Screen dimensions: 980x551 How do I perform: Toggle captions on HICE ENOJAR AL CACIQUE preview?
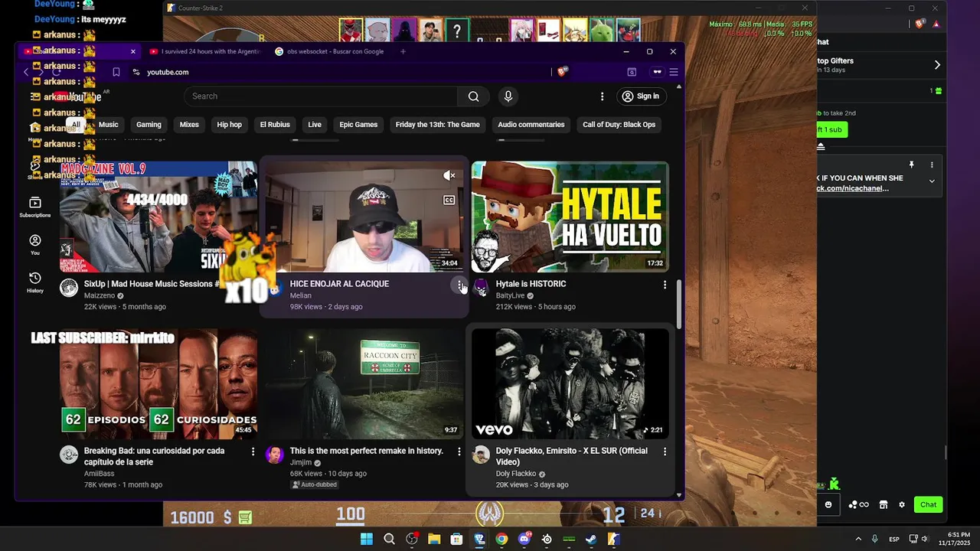pos(449,201)
